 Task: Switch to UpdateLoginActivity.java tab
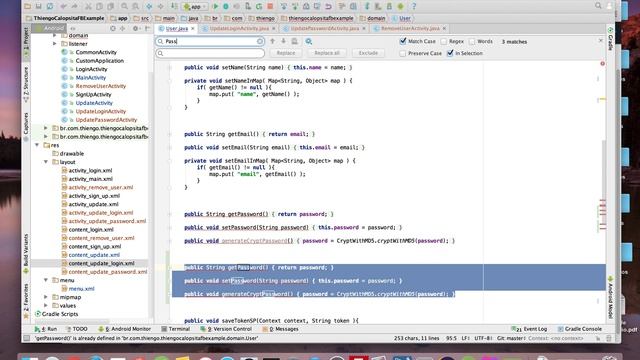[x=239, y=29]
